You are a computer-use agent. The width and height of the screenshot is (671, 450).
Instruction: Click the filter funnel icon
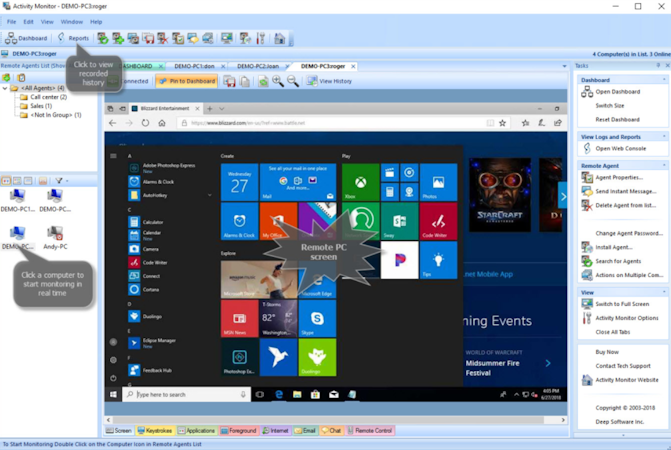pyautogui.click(x=59, y=181)
